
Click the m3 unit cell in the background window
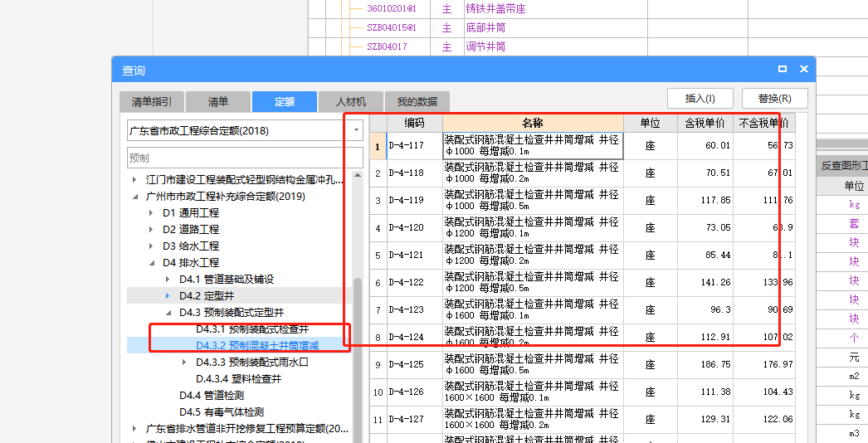[x=854, y=433]
